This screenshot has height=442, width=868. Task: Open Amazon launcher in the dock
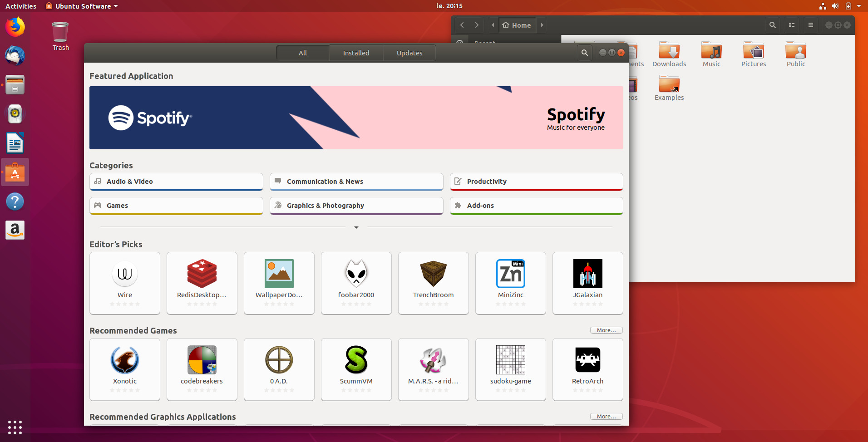tap(15, 230)
